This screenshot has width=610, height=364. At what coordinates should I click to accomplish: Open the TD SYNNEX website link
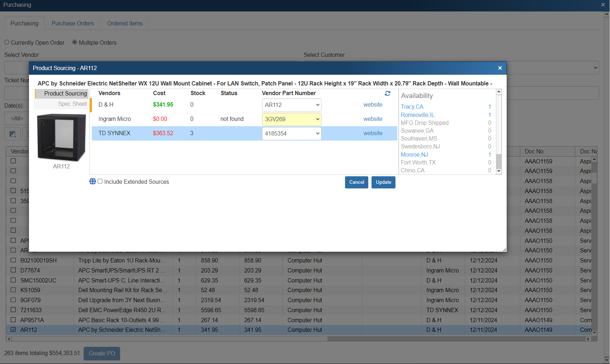[373, 133]
